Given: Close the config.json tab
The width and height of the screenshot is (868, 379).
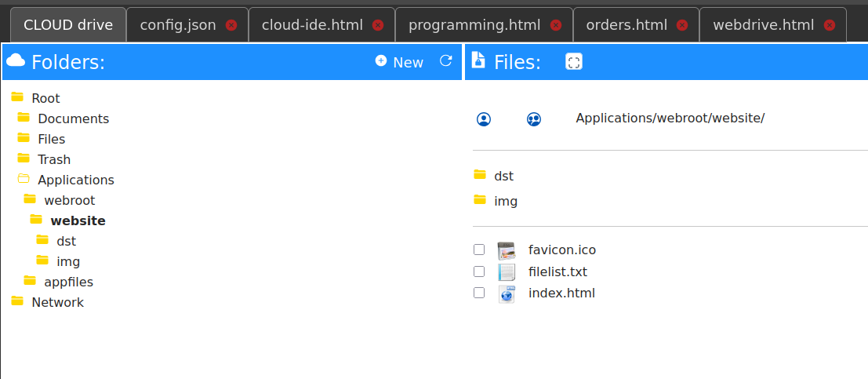Looking at the screenshot, I should [231, 25].
